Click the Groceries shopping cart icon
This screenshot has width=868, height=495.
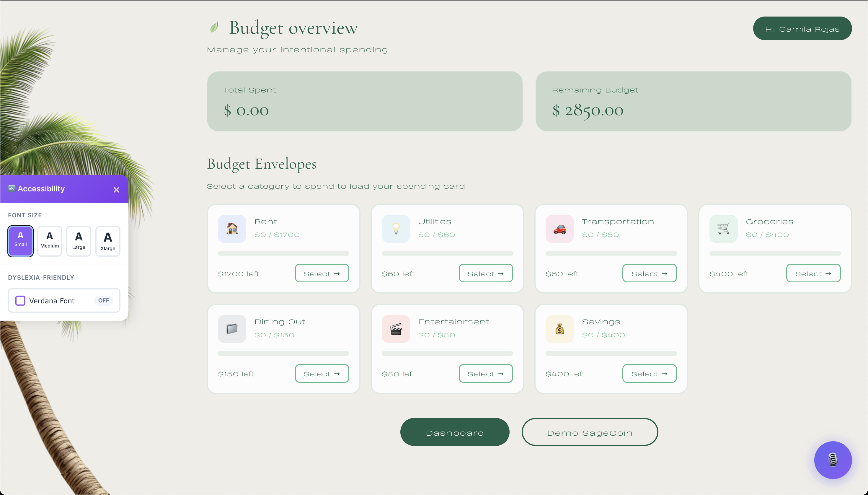click(x=723, y=229)
